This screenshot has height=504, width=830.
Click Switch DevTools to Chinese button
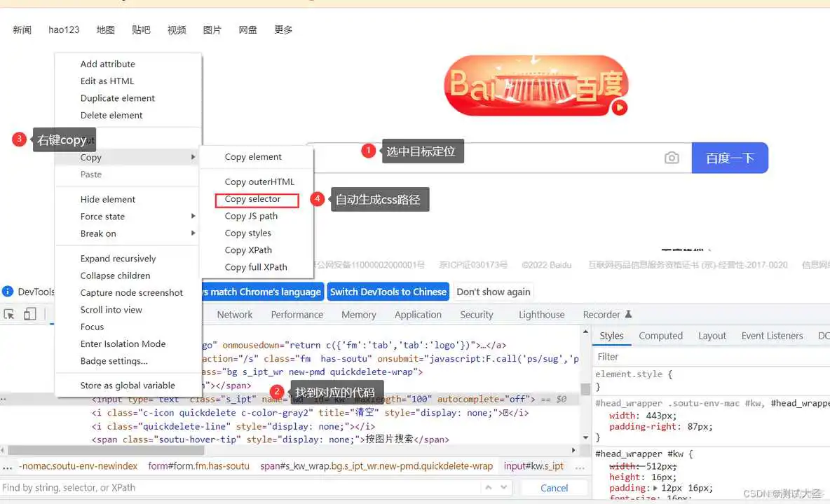[x=388, y=292]
